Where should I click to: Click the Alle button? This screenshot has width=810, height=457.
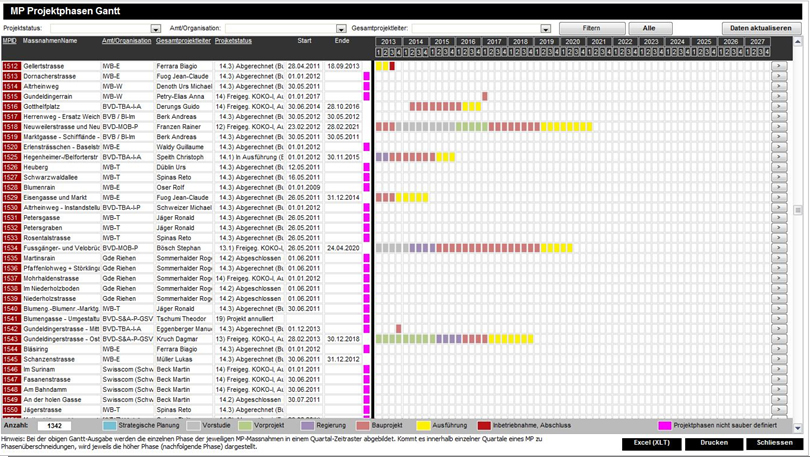(650, 28)
